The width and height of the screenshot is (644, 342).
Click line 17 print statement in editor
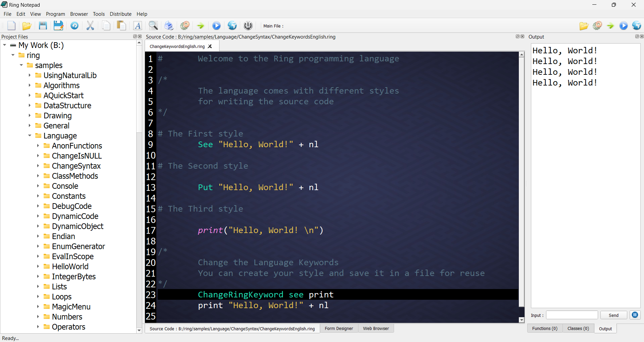click(260, 230)
